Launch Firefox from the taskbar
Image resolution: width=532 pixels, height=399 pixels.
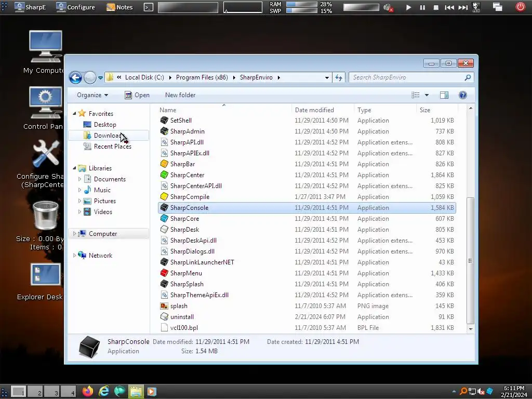click(x=88, y=391)
